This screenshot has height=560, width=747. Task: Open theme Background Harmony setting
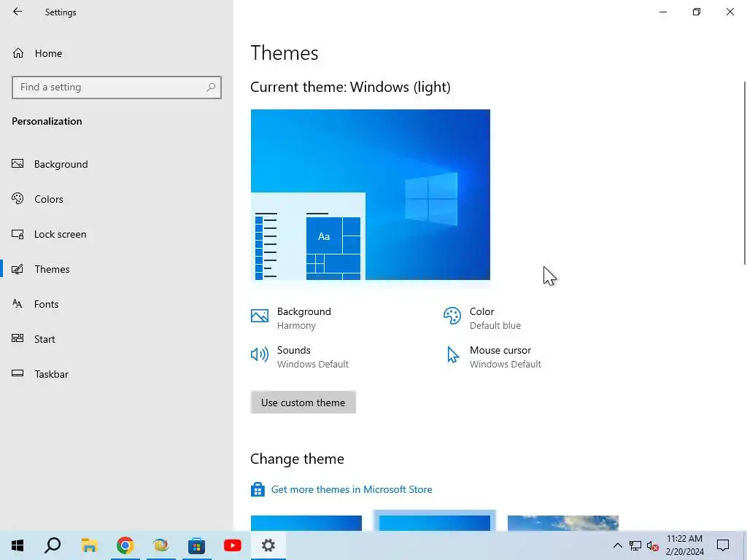[x=304, y=318]
